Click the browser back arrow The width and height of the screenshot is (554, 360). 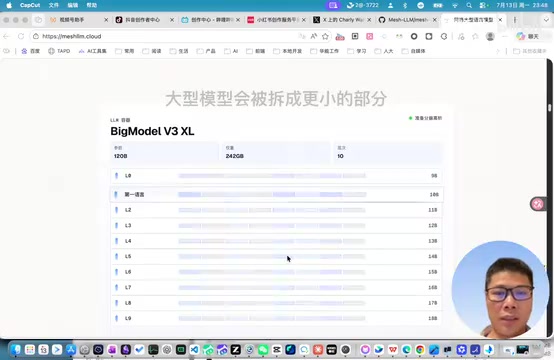6,36
